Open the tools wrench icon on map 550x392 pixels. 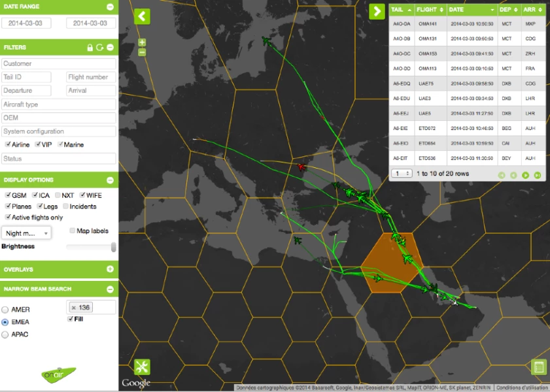pos(142,367)
